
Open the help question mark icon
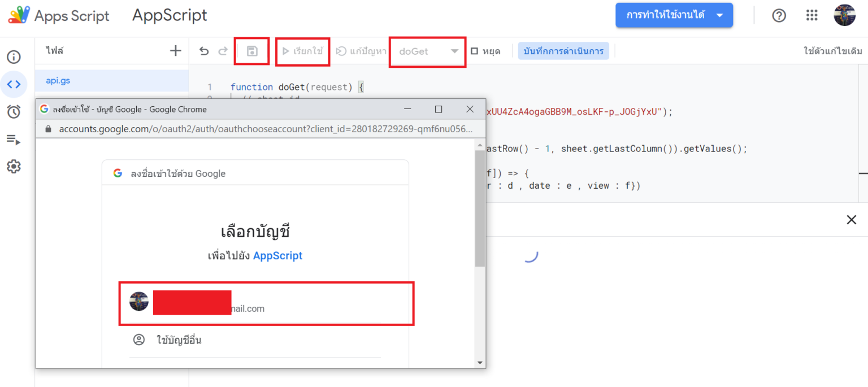(x=779, y=15)
